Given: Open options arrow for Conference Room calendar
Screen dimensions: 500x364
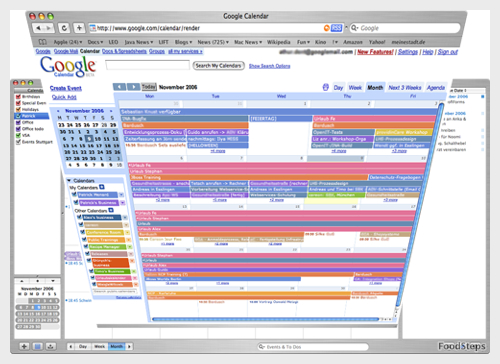Looking at the screenshot, I should (x=127, y=232).
